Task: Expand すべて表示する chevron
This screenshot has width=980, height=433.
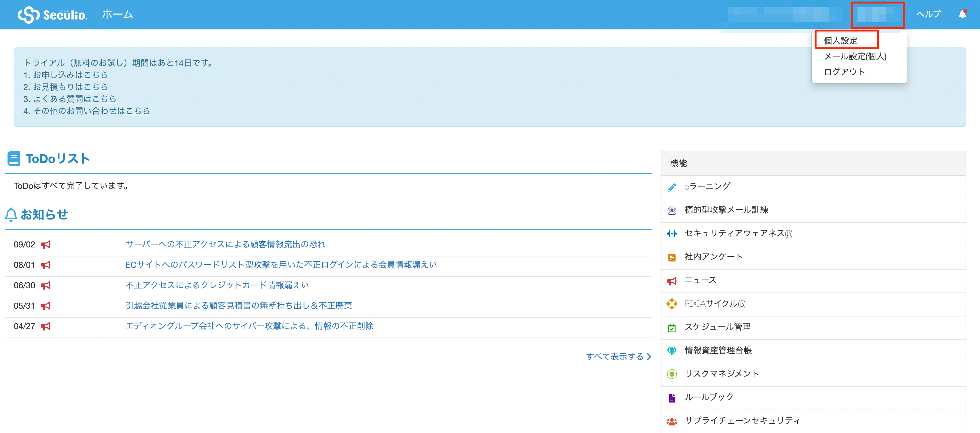Action: click(x=649, y=356)
